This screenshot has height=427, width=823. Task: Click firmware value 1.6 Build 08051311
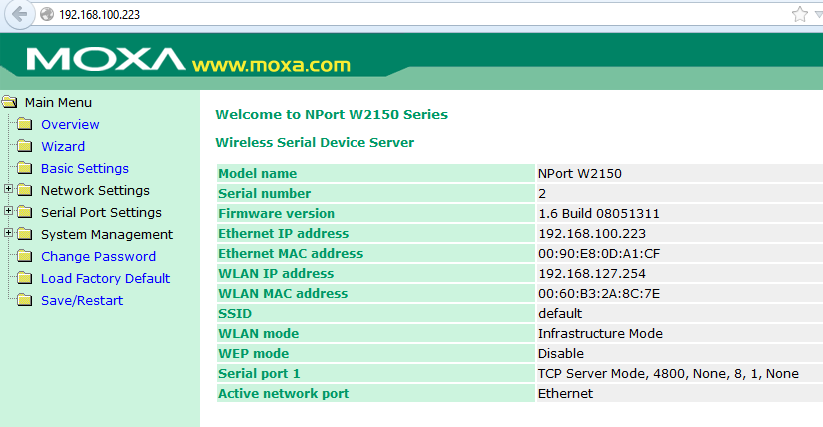[599, 214]
